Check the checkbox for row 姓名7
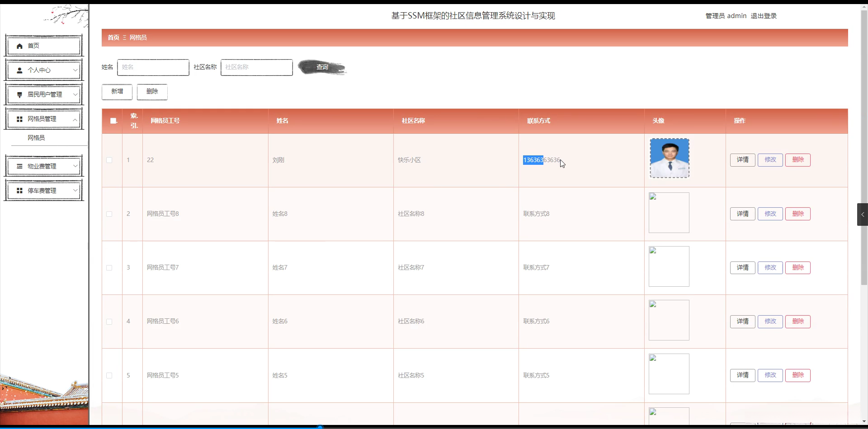The image size is (868, 429). pyautogui.click(x=109, y=268)
